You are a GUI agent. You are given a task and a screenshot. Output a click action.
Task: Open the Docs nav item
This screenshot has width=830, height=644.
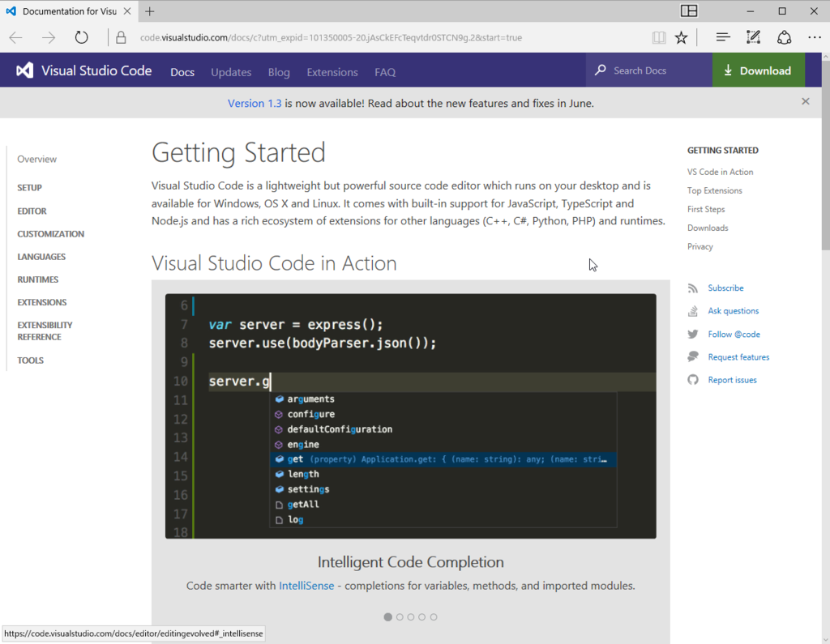tap(182, 72)
